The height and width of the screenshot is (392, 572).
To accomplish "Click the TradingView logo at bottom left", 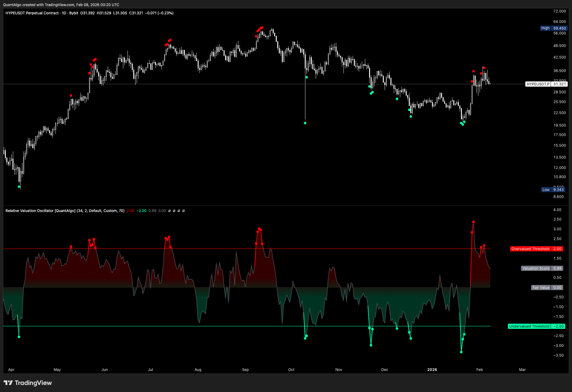I will pyautogui.click(x=28, y=383).
